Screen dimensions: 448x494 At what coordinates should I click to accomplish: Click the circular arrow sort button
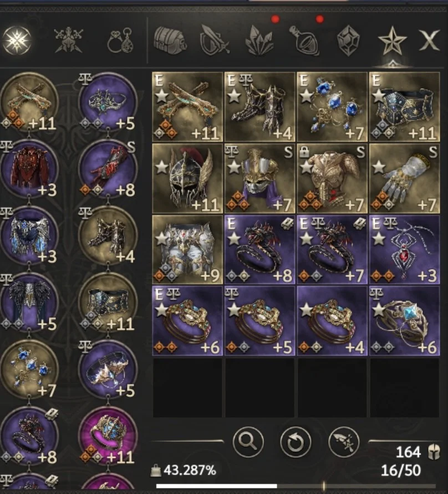coord(296,442)
